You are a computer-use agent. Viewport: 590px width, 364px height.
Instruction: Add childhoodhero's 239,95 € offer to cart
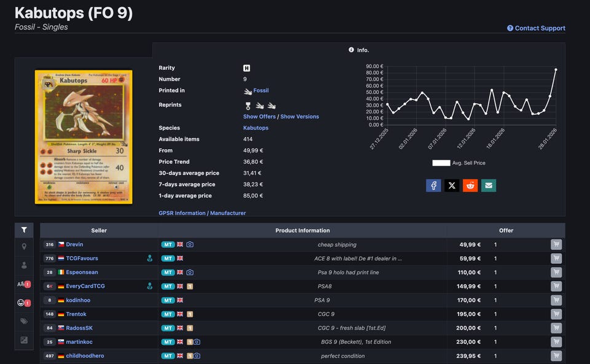(556, 356)
